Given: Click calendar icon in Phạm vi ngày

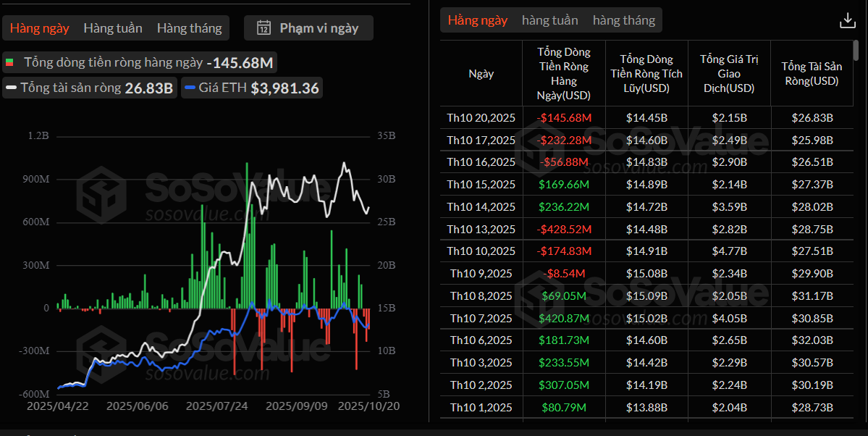Looking at the screenshot, I should click(265, 28).
